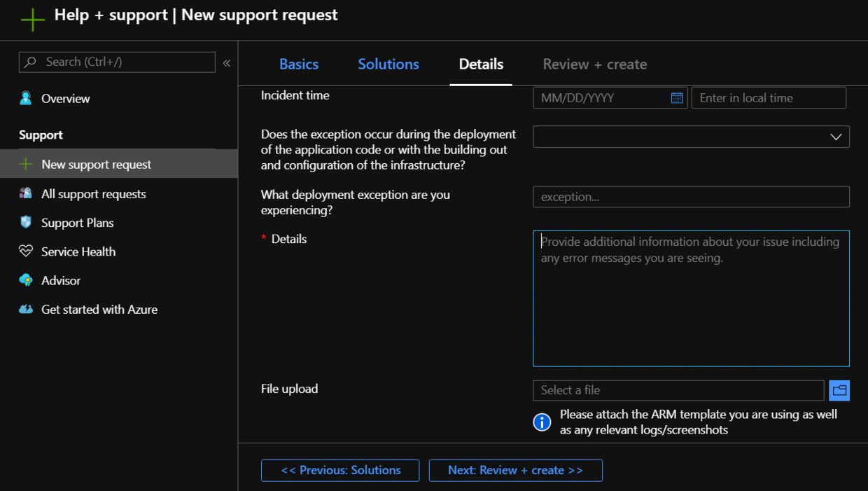
Task: Switch to the Solutions tab
Action: 388,64
